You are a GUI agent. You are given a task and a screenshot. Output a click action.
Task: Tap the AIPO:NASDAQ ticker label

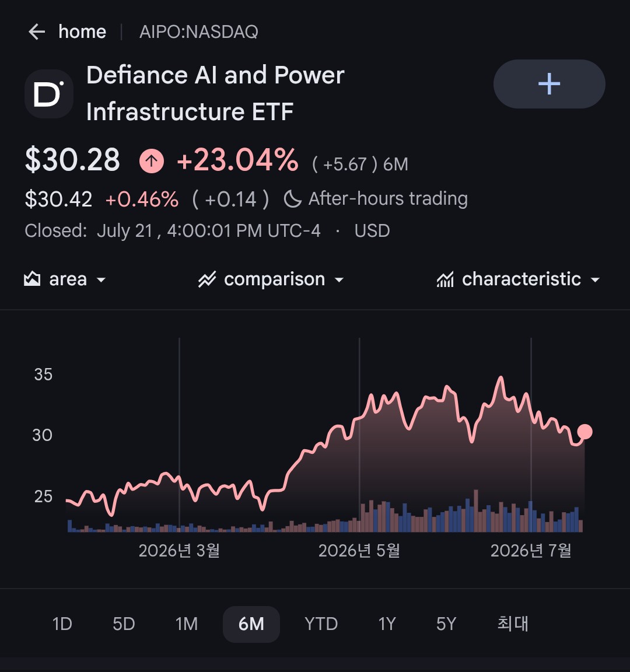199,32
